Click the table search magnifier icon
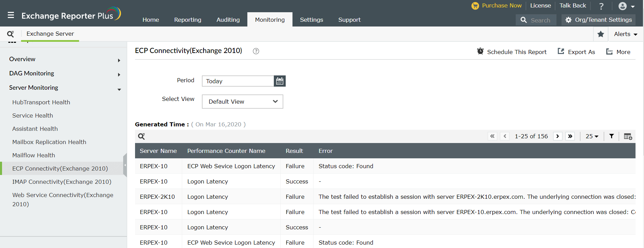The image size is (644, 248). pos(141,136)
